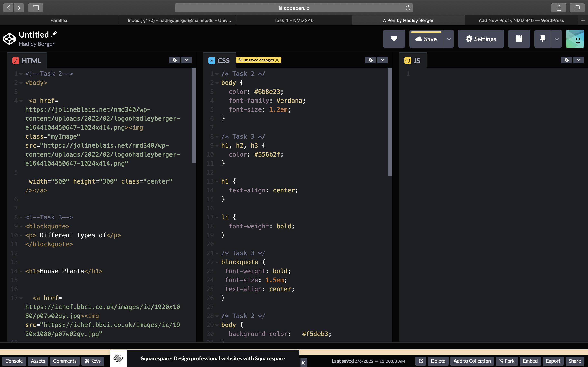Open the HTML panel chevron dropdown

(x=186, y=60)
